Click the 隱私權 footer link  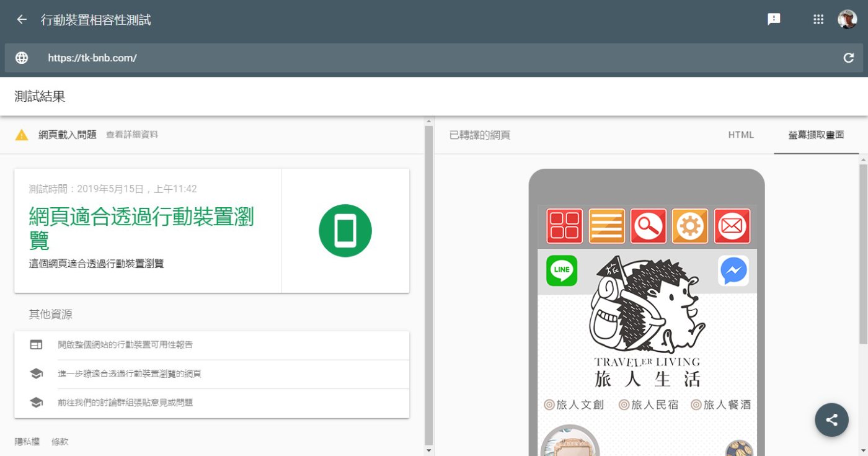(x=27, y=442)
